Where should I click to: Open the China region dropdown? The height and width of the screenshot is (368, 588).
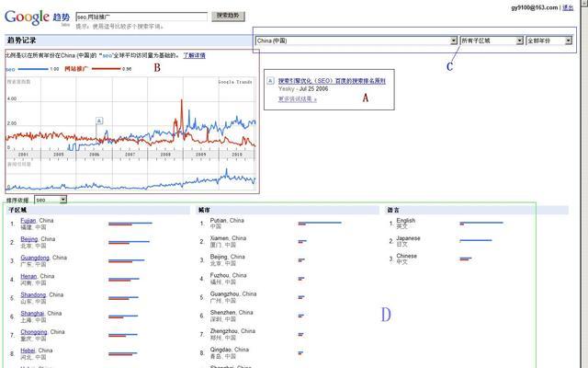(356, 40)
